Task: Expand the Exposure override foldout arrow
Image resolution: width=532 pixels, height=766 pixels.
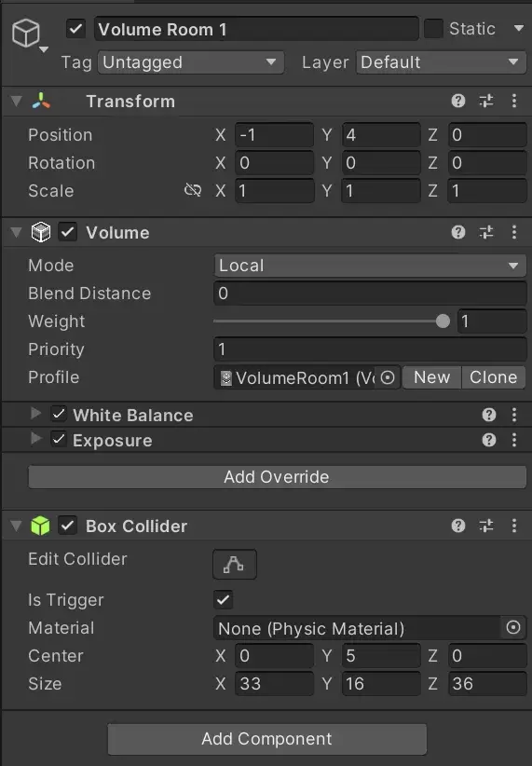Action: [x=35, y=439]
